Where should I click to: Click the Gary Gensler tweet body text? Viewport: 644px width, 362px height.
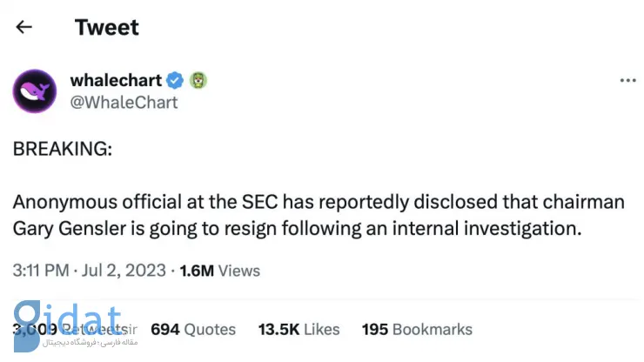click(319, 215)
